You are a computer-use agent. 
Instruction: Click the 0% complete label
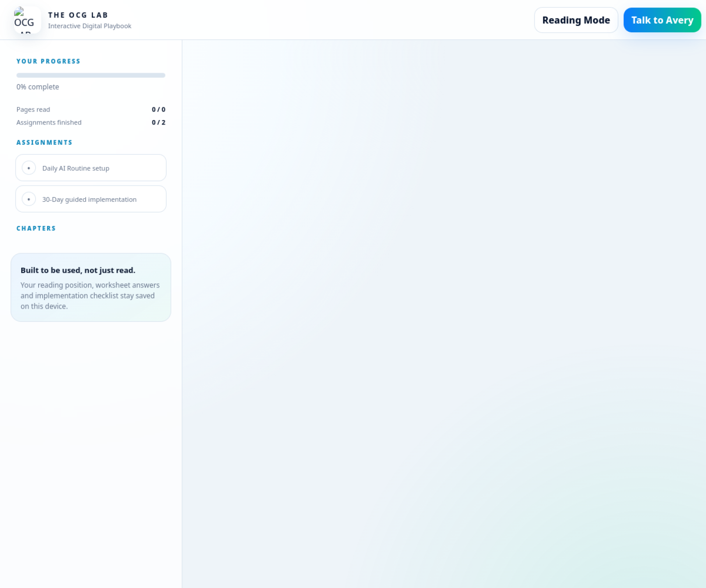point(38,87)
